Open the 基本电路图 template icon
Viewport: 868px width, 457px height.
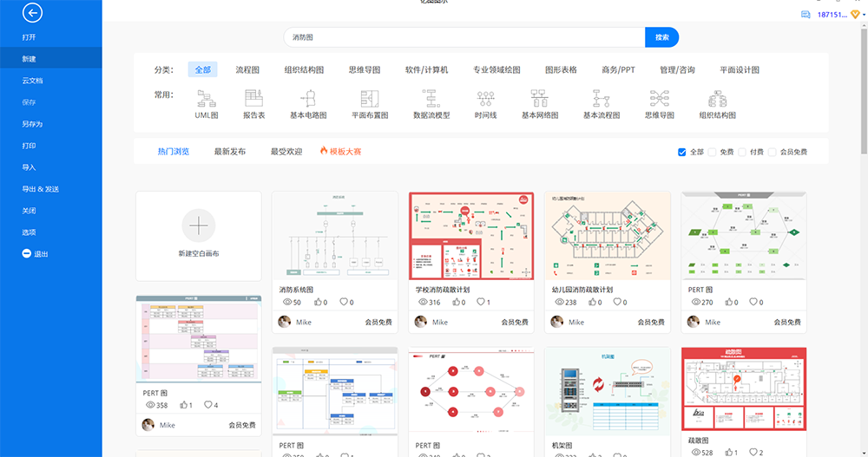coord(308,99)
